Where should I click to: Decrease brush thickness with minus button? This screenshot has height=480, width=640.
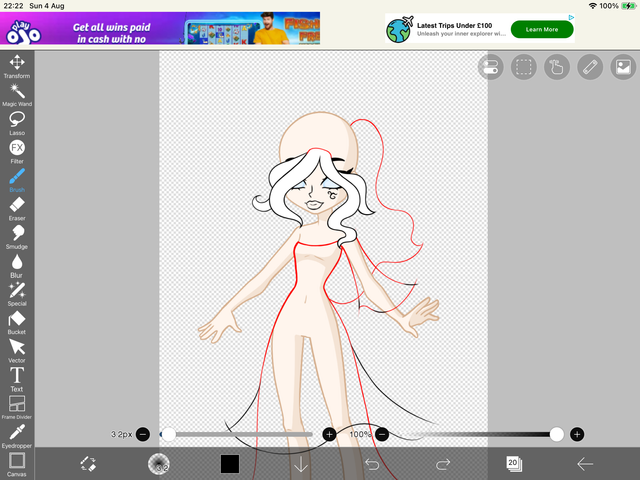click(143, 434)
